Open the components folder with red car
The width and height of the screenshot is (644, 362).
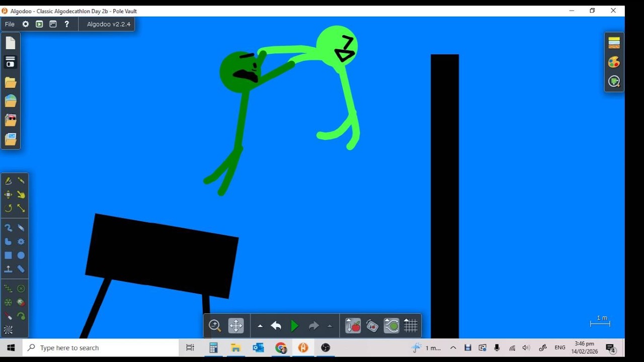11,120
